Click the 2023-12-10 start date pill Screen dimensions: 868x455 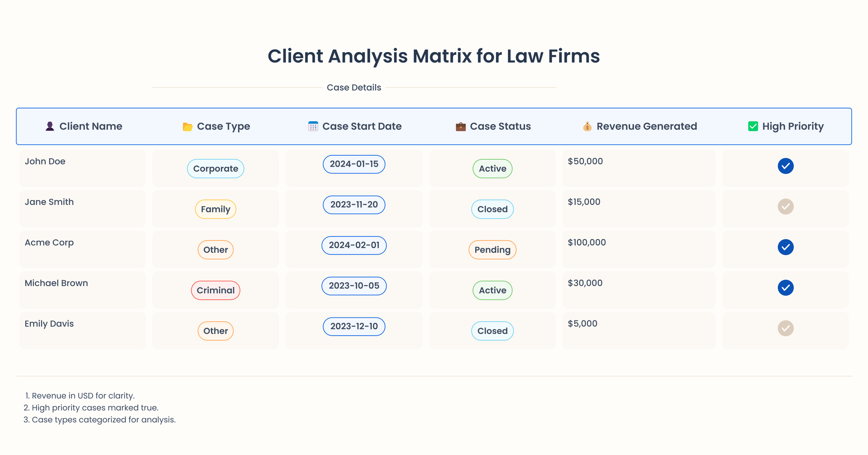354,326
